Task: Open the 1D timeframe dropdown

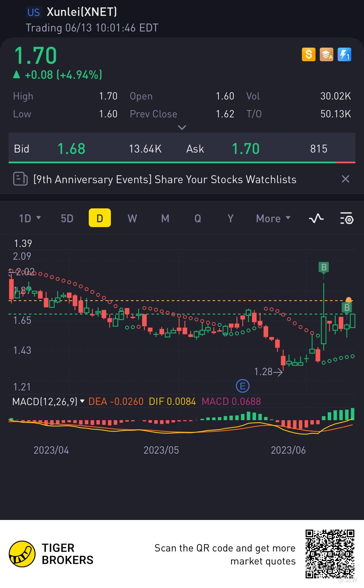Action: click(30, 218)
